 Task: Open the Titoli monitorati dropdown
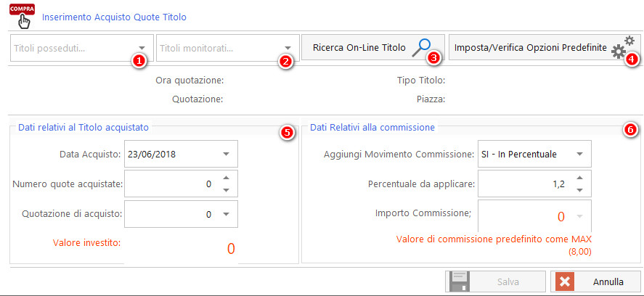288,48
